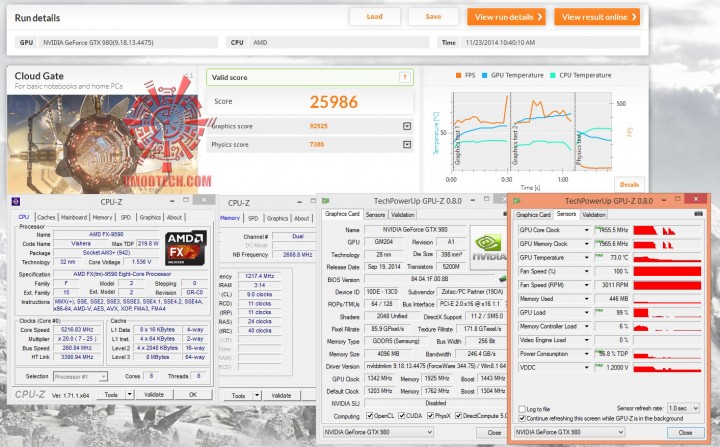Viewport: 720px width, 447px height.
Task: Click the camera screenshot icon in GPU-Z Sensors window
Action: click(x=698, y=214)
